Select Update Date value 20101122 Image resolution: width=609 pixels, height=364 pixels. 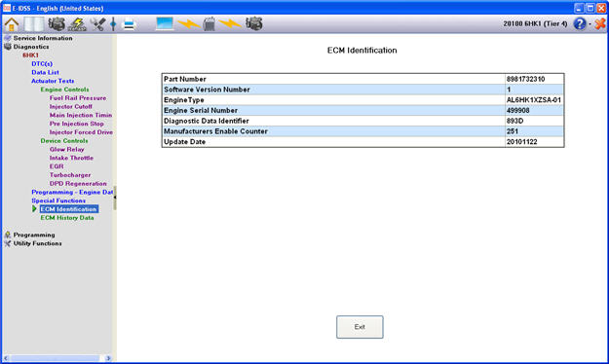click(521, 142)
